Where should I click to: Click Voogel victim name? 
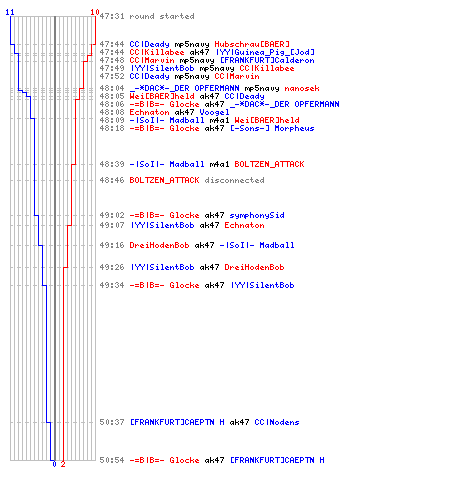pos(214,112)
